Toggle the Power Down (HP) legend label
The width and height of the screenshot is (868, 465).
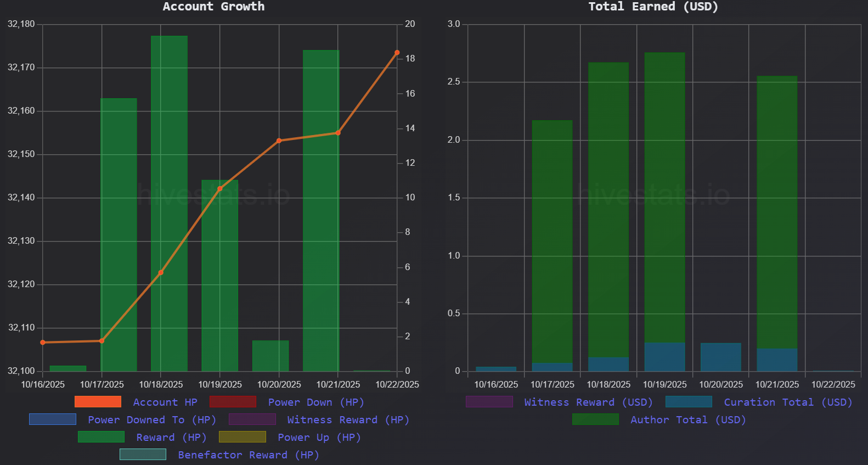(315, 402)
